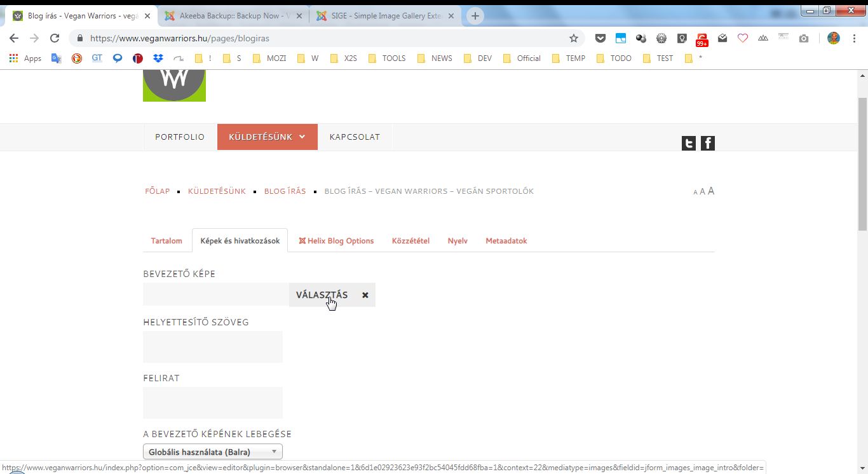Switch to the Tartalom tab
868x474 pixels.
(166, 241)
